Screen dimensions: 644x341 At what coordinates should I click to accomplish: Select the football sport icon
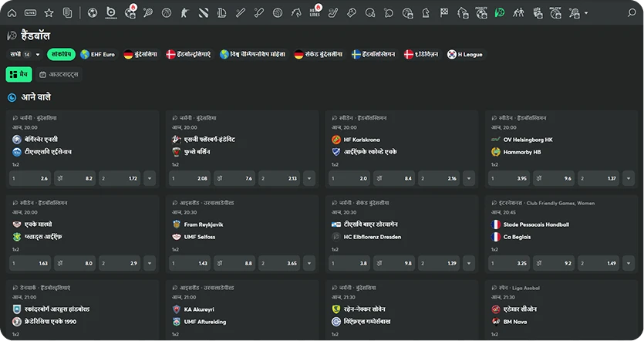click(93, 13)
